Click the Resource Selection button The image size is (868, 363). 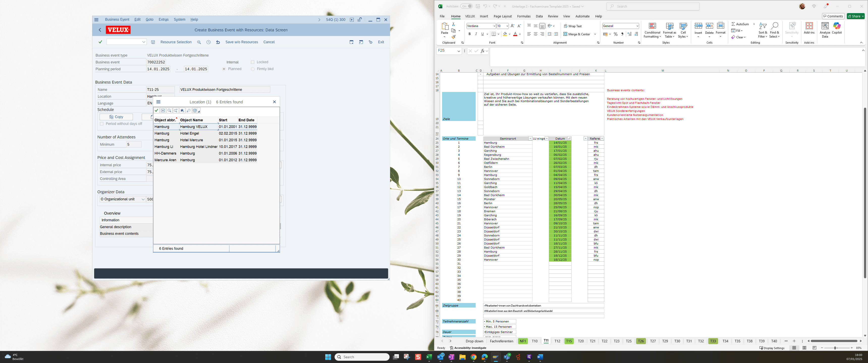tap(176, 42)
